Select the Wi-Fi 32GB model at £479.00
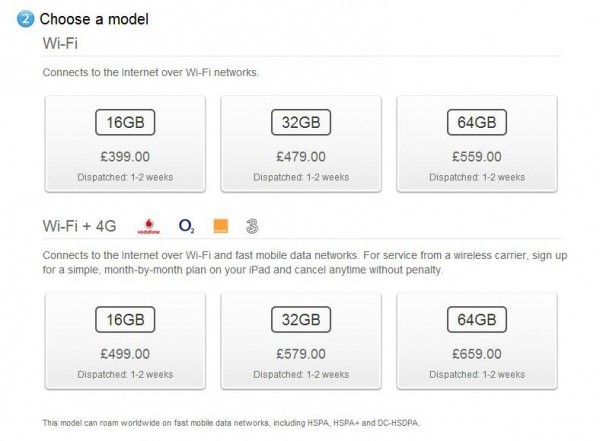The height and width of the screenshot is (441, 600). point(301,144)
